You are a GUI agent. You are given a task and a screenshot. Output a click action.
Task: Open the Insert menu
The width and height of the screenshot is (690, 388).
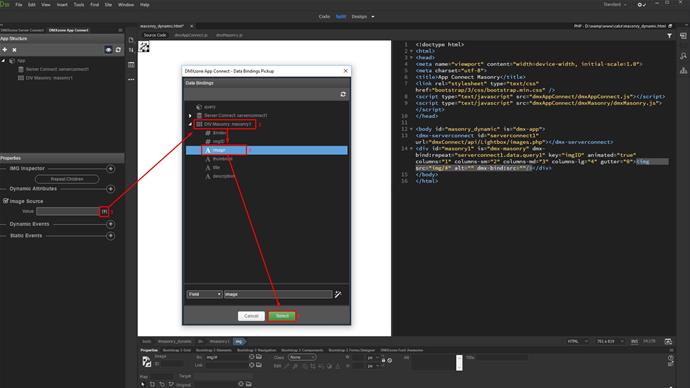point(62,5)
